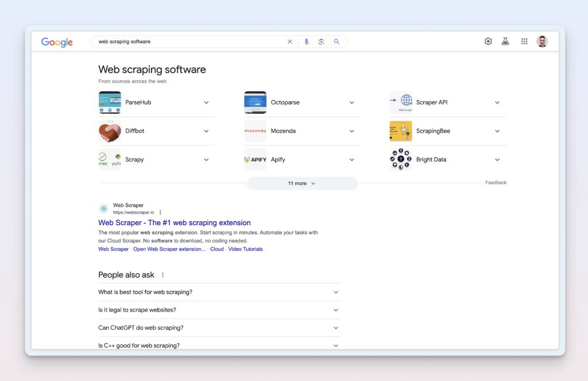Viewport: 588px width, 381px height.
Task: Click the Apify name text
Action: (278, 160)
